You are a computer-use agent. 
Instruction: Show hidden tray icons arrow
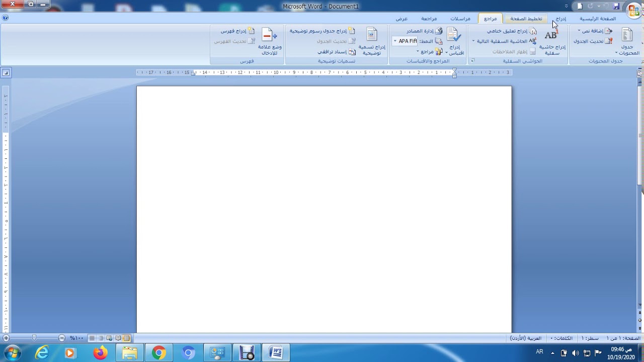[x=552, y=353]
